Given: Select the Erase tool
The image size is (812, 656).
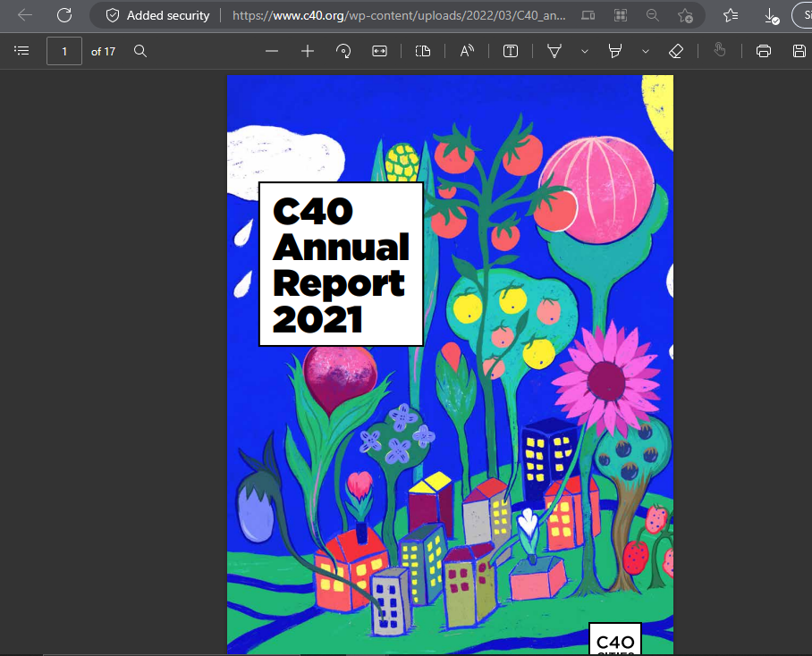Looking at the screenshot, I should (x=676, y=51).
